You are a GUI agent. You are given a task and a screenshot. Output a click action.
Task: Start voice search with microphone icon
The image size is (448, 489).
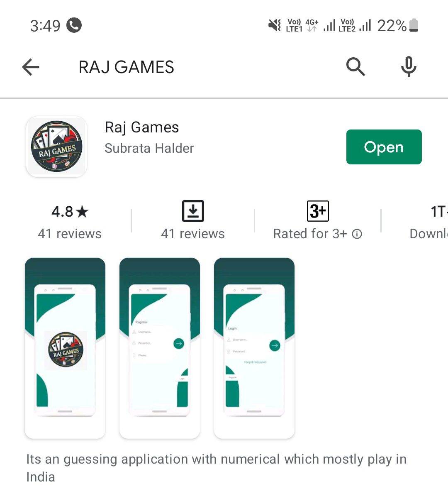pos(409,67)
